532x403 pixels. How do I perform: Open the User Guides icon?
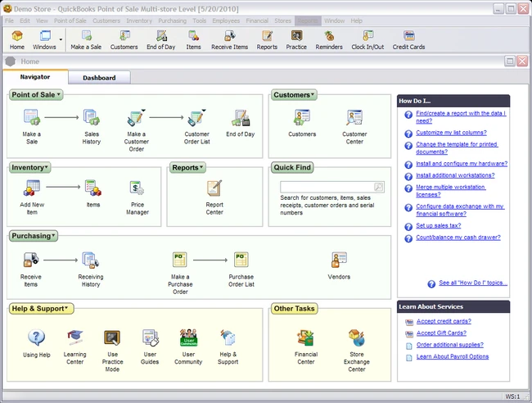click(x=150, y=337)
